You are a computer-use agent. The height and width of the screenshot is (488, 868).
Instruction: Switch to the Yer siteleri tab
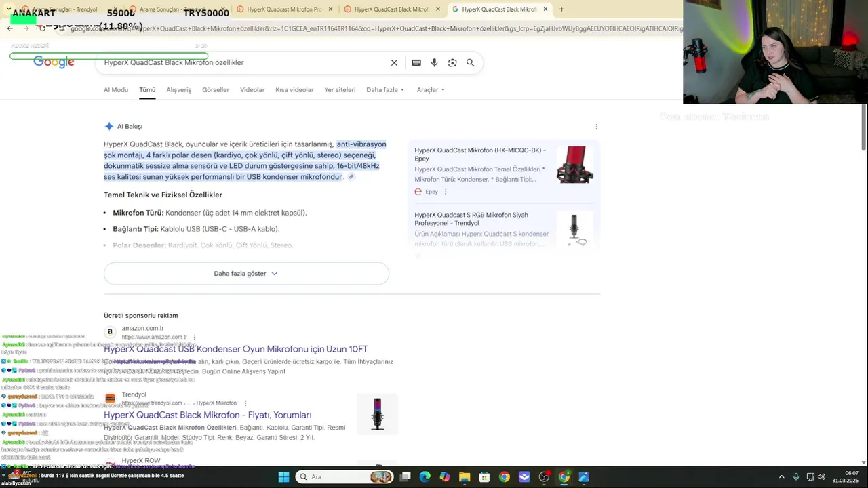point(340,89)
